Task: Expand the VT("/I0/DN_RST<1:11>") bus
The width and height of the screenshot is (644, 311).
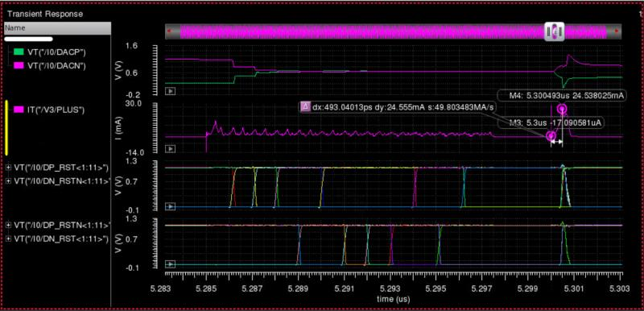Action: tap(10, 238)
